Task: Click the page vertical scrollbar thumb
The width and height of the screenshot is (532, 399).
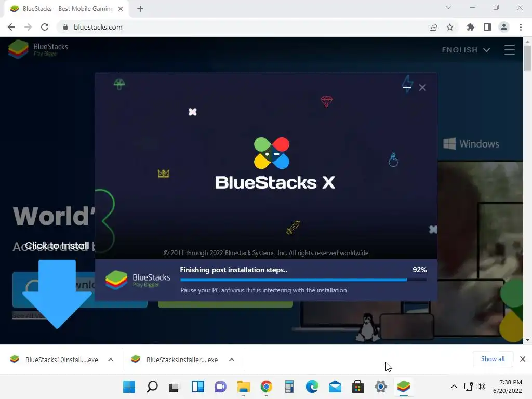Action: click(527, 58)
